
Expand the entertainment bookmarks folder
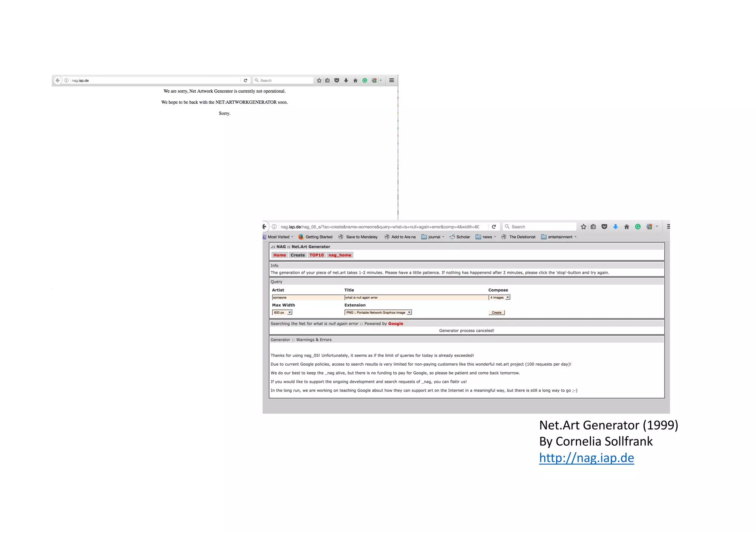point(559,237)
